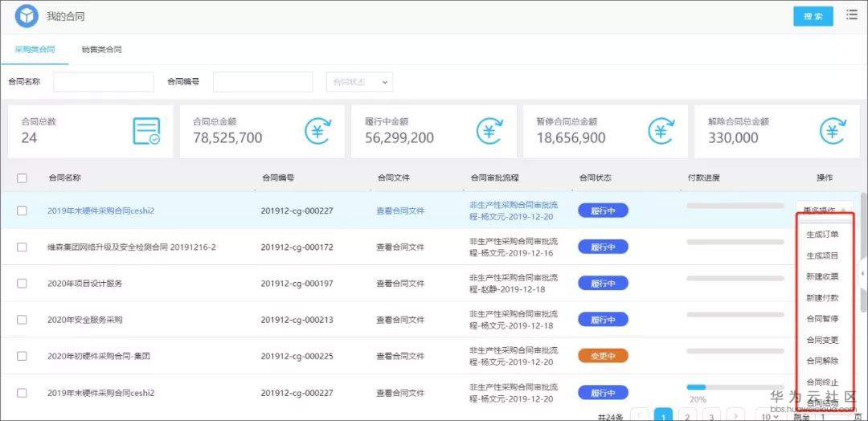Toggle the select-all checkbox in table header
868x421 pixels.
(22, 178)
